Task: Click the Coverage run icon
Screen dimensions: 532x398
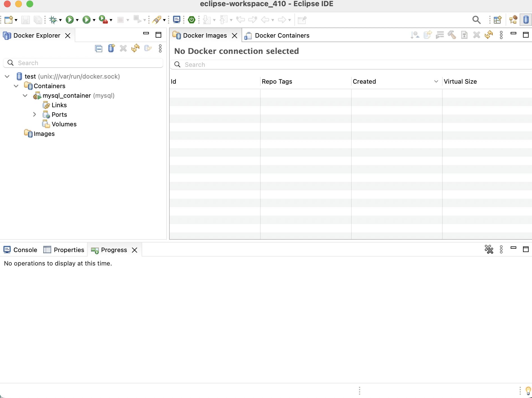Action: pos(86,20)
